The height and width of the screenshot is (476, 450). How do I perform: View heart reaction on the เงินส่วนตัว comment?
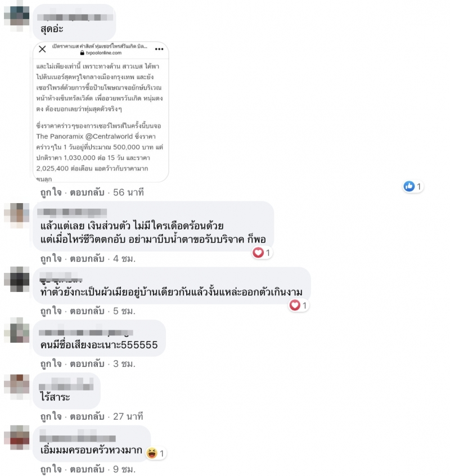262,253
